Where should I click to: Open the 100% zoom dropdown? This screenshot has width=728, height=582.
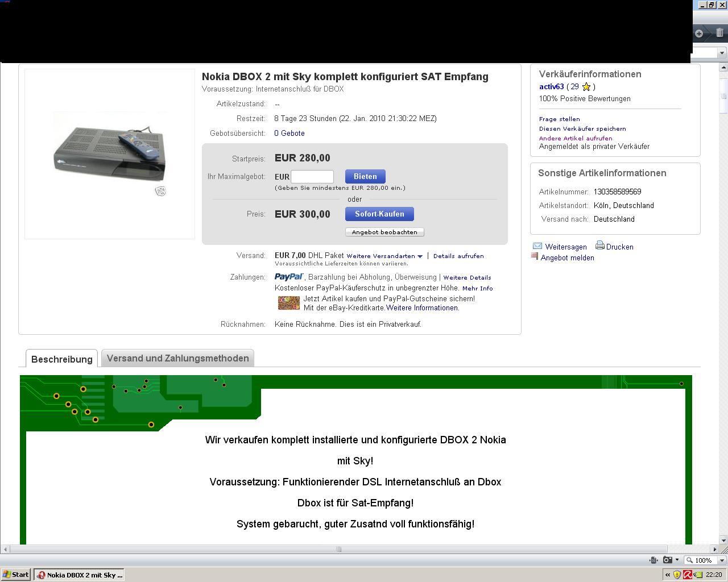(x=722, y=560)
